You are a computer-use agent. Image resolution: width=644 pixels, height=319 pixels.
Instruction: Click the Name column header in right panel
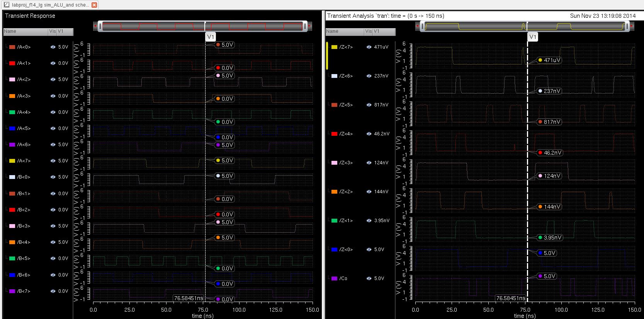click(345, 32)
